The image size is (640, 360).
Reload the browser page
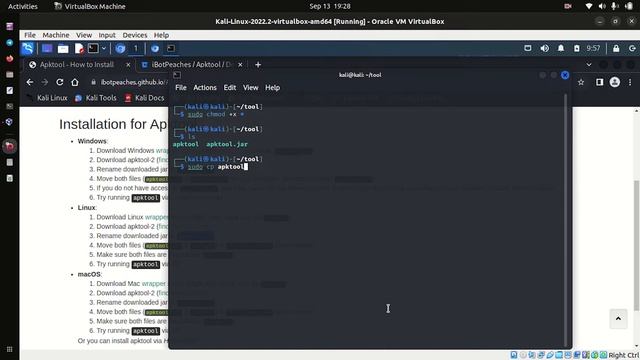point(60,82)
